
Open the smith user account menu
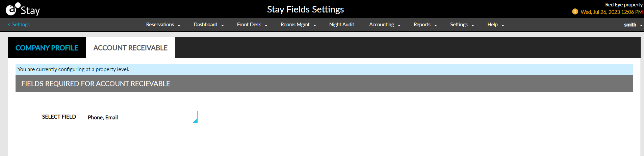[630, 25]
